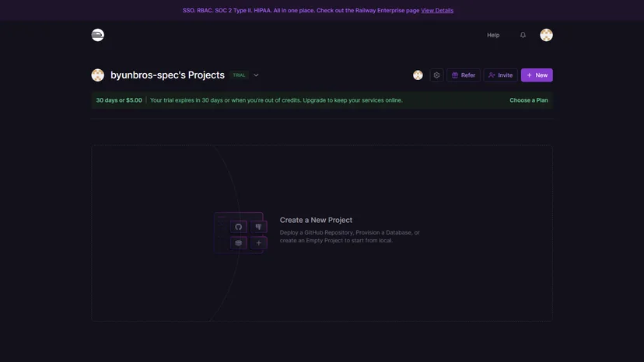Viewport: 644px width, 362px height.
Task: Expand the workspace switcher chevron
Action: [256, 75]
